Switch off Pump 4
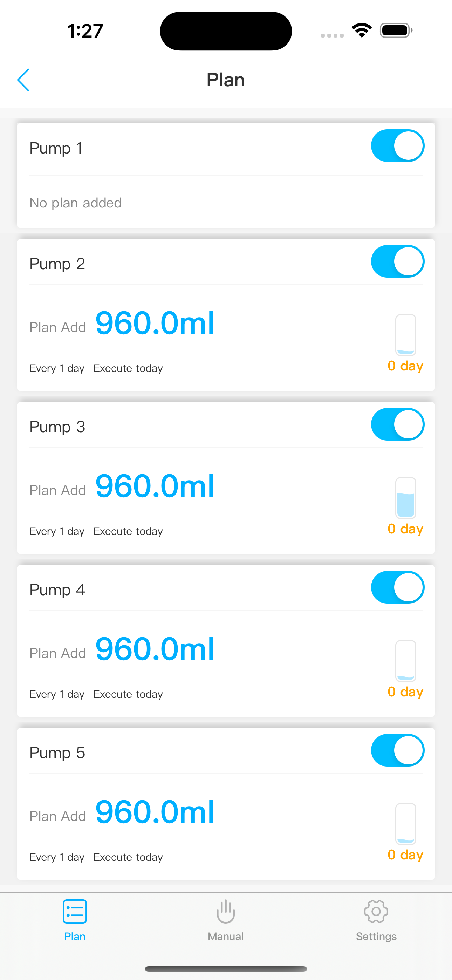 [x=398, y=587]
